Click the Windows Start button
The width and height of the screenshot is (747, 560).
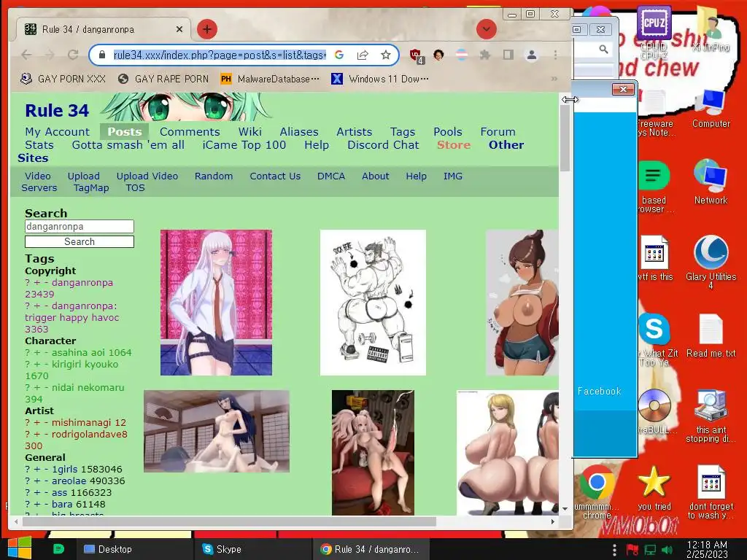pyautogui.click(x=20, y=548)
